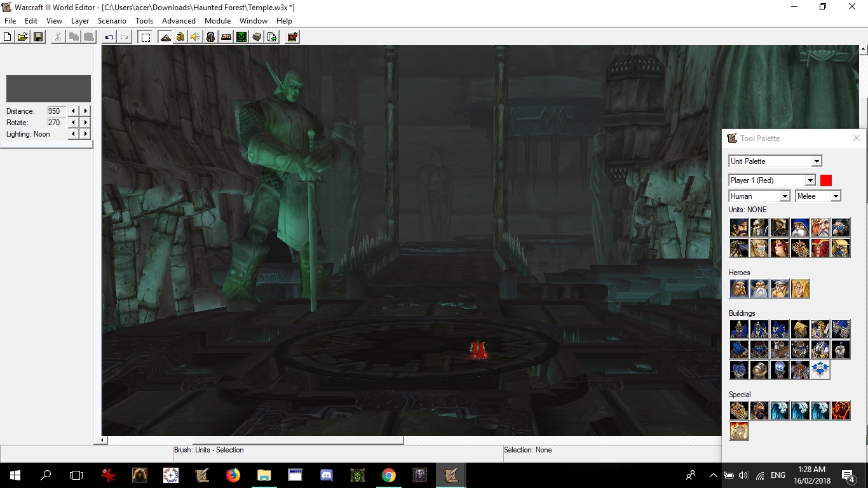Open the File menu

pos(10,21)
